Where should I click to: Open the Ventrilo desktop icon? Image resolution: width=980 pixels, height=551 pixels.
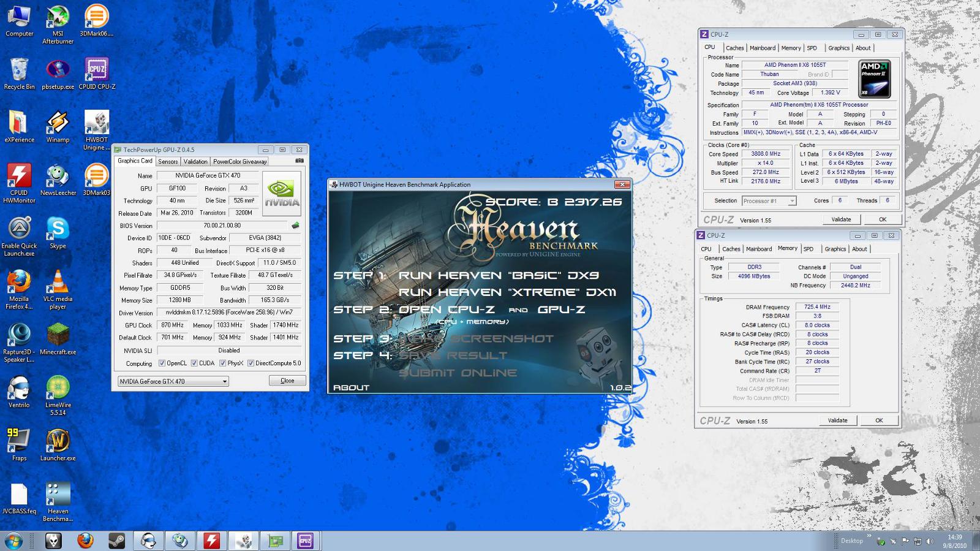click(x=19, y=393)
